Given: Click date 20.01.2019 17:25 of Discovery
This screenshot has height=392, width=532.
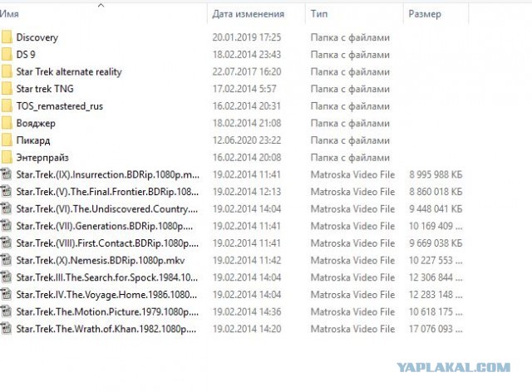Looking at the screenshot, I should click(x=247, y=37).
